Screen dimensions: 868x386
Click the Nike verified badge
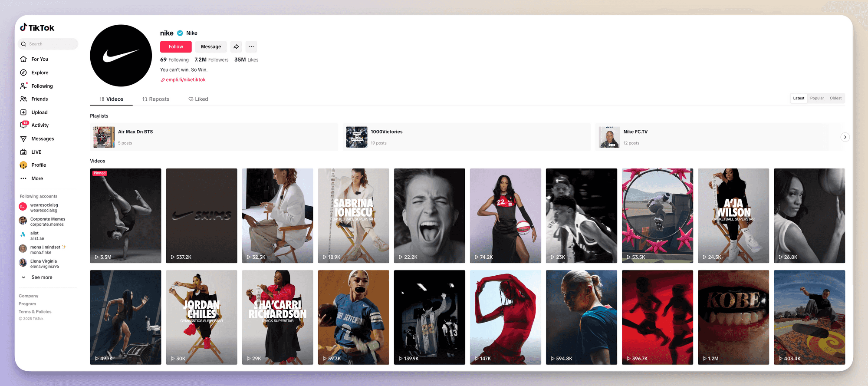click(180, 33)
